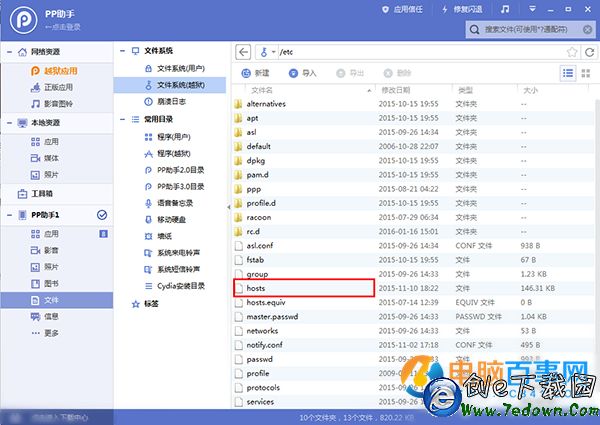Click the 标签 star item
Viewport: 600px width, 425px height.
pos(145,304)
